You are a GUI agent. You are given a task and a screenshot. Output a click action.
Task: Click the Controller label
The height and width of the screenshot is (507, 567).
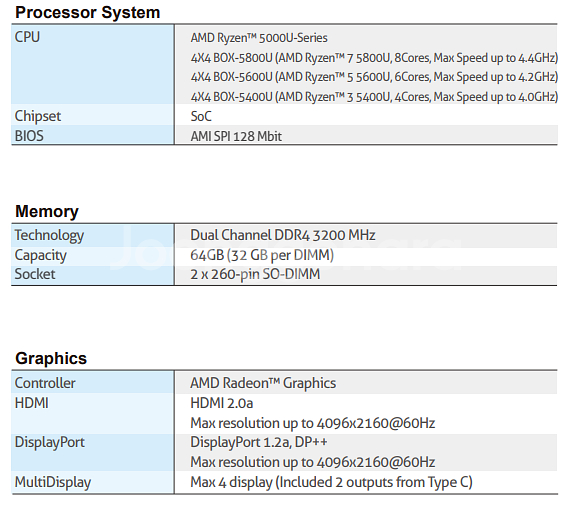pos(45,383)
